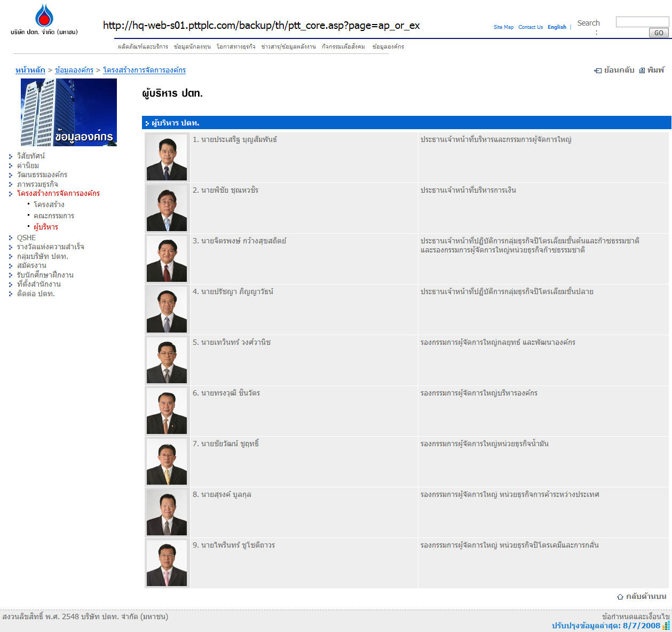
Task: Open วิสัยทัศน์ in the sidebar
Action: 31,156
